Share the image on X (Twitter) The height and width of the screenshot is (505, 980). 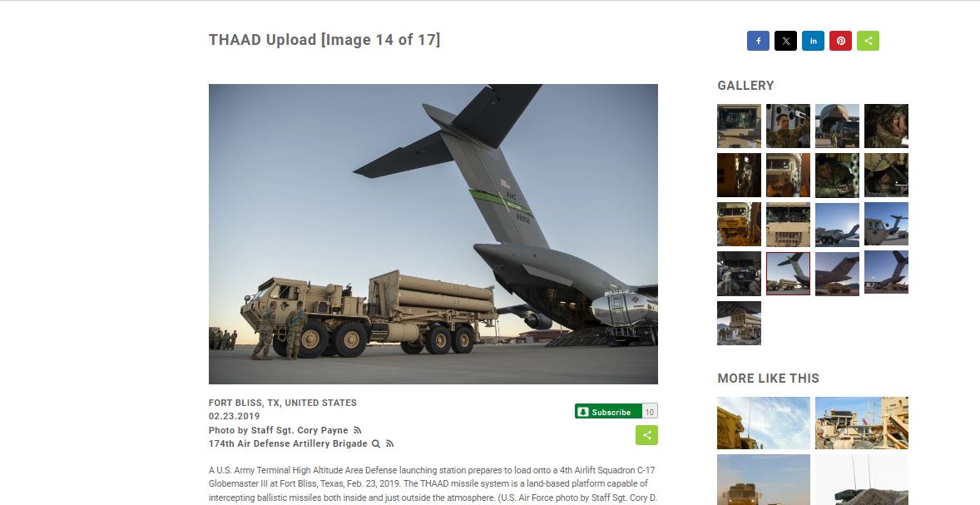click(785, 41)
